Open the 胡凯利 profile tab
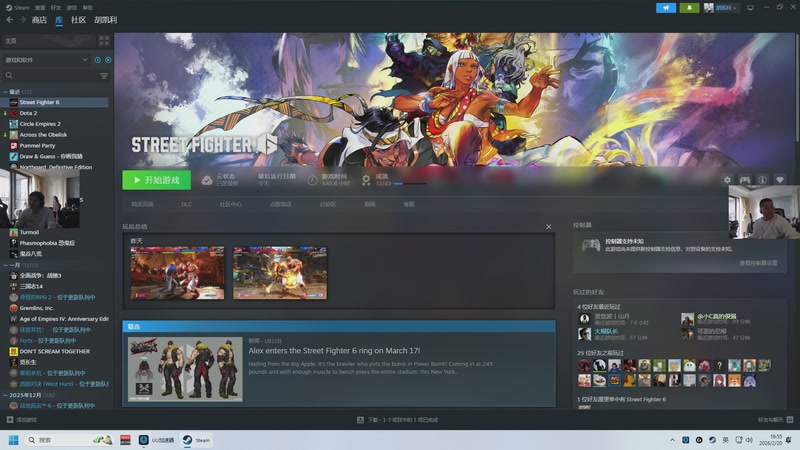Screen dimensions: 800x450 [106, 20]
